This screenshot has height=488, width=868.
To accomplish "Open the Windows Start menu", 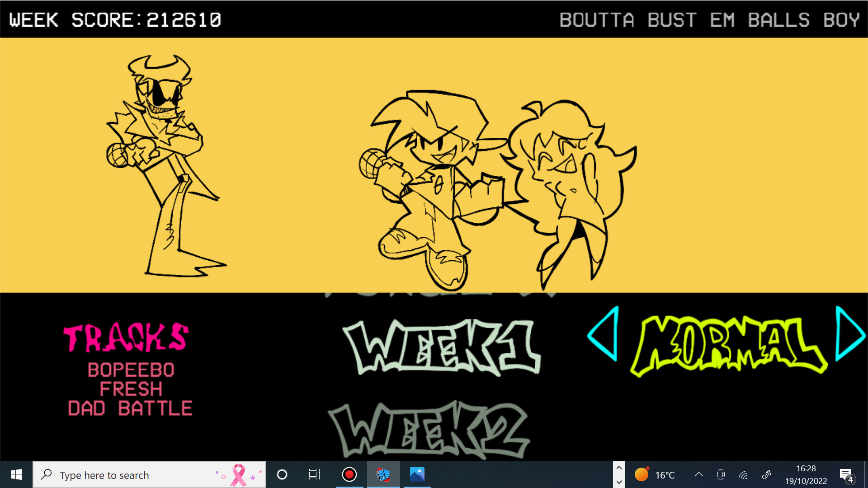I will pyautogui.click(x=16, y=474).
